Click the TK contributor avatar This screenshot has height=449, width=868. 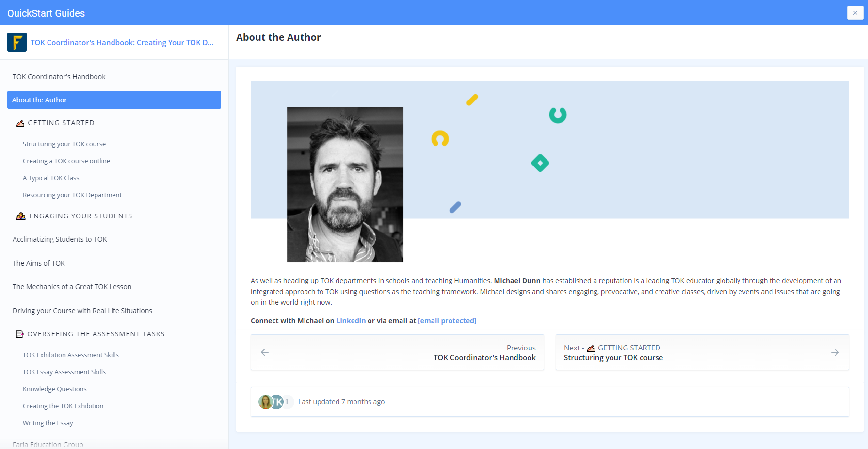coord(277,402)
